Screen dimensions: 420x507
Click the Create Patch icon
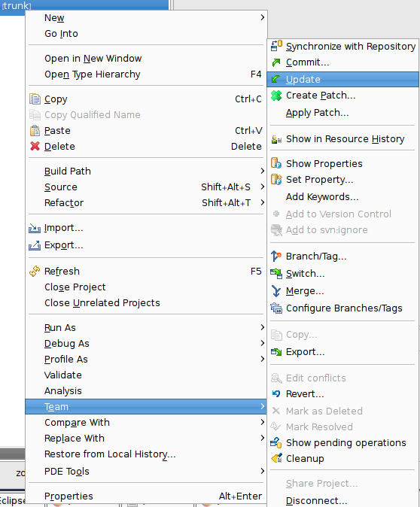coord(276,96)
